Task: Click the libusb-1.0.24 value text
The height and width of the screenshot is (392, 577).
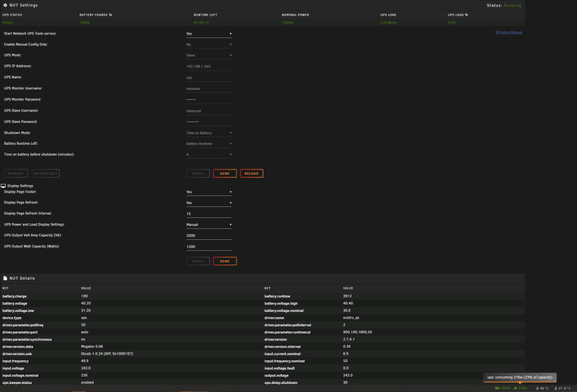Action: (x=107, y=354)
